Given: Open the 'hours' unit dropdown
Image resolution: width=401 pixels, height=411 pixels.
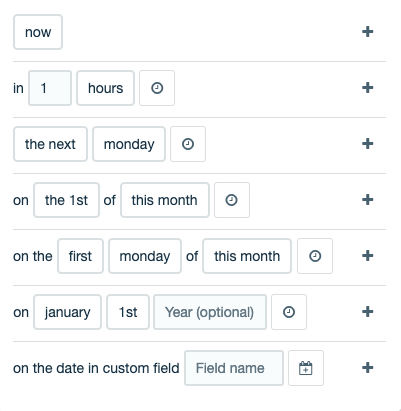Looking at the screenshot, I should click(x=105, y=88).
